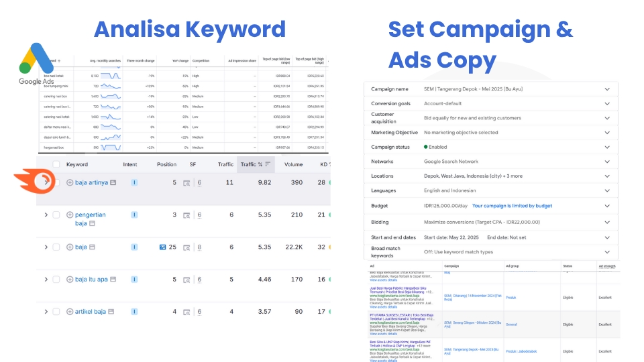Click the Ad strength column header
The height and width of the screenshot is (362, 644).
pyautogui.click(x=607, y=266)
